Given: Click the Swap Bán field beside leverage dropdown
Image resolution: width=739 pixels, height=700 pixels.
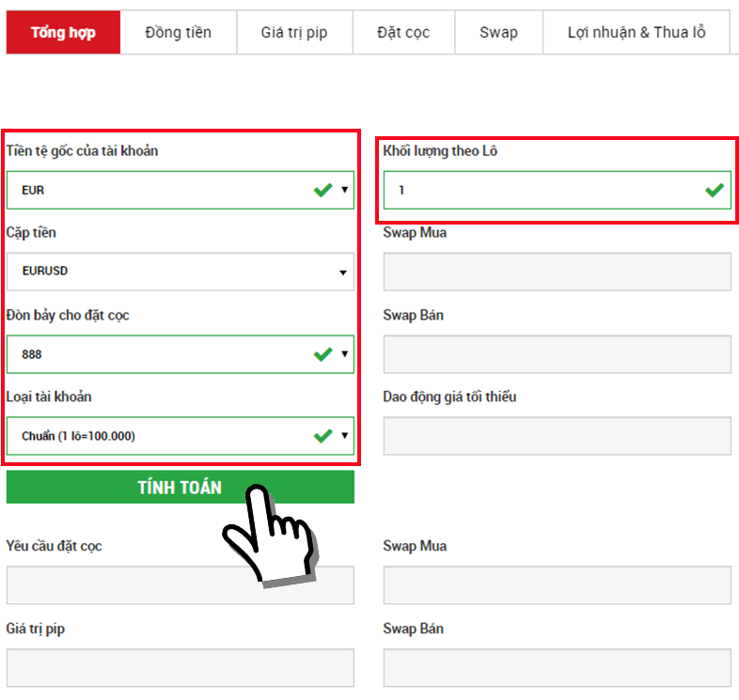Looking at the screenshot, I should click(557, 354).
